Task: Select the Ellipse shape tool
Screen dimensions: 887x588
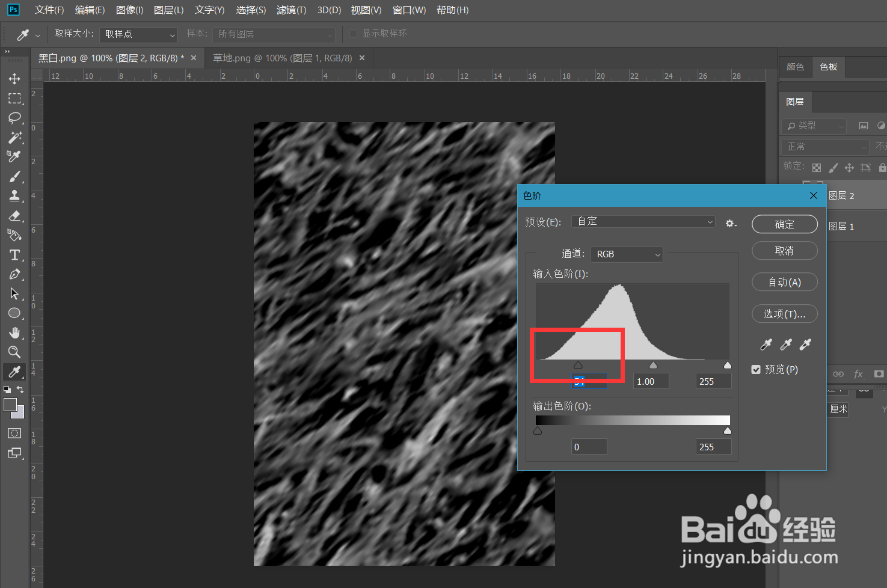Action: (14, 313)
